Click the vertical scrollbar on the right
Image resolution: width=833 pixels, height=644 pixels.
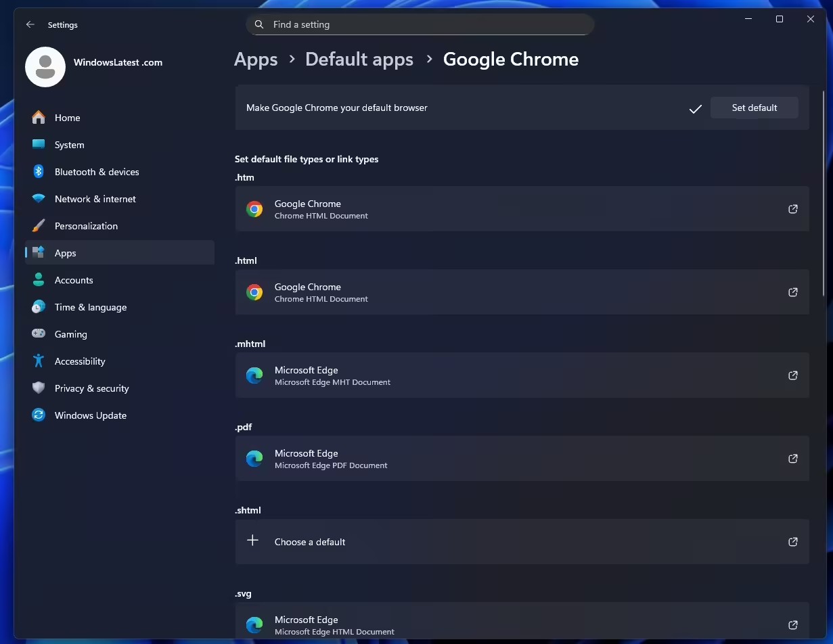(823, 196)
